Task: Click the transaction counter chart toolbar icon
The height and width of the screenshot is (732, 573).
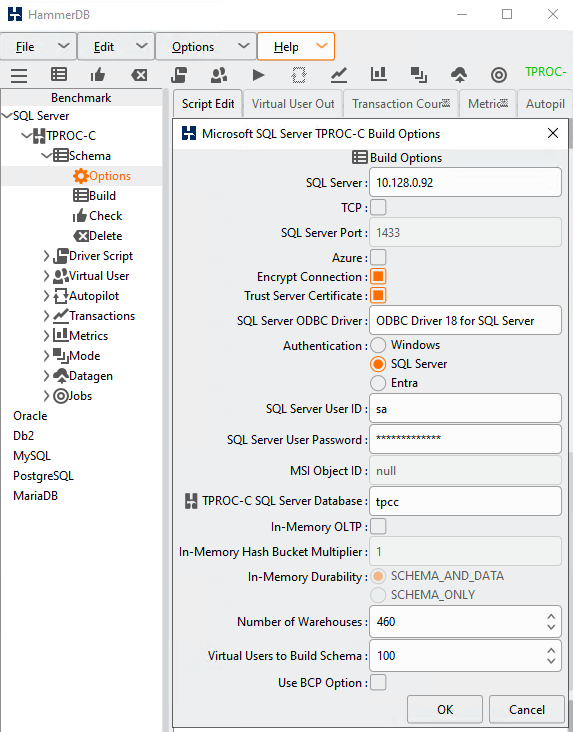Action: tap(339, 75)
